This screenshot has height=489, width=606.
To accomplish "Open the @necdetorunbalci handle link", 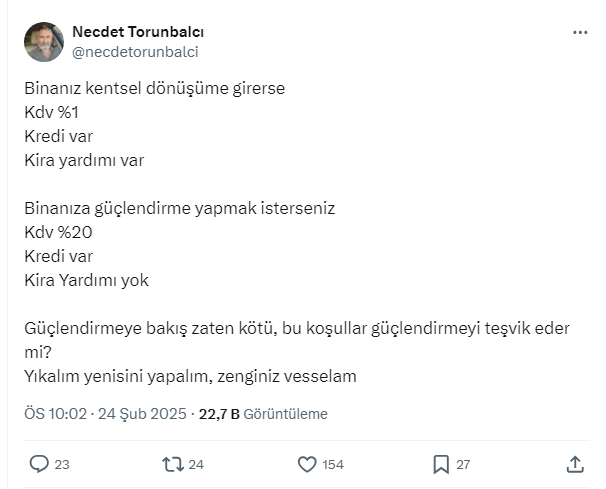I will point(135,52).
